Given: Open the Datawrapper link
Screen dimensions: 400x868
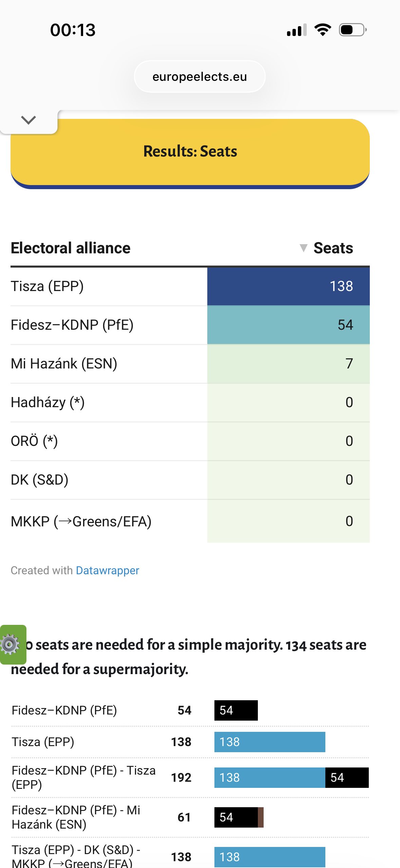Looking at the screenshot, I should [x=107, y=571].
